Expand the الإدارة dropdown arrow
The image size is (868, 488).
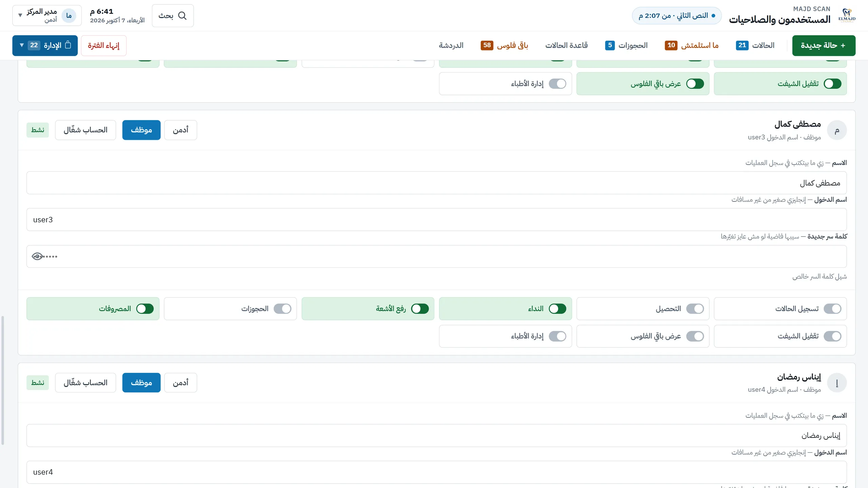(22, 45)
